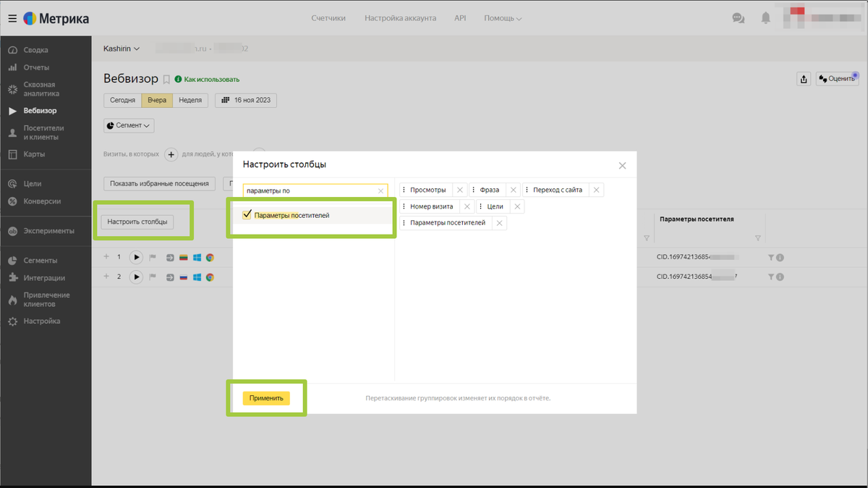Screen dimensions: 868x488
Task: Expand the Помощь menu
Action: (x=503, y=18)
